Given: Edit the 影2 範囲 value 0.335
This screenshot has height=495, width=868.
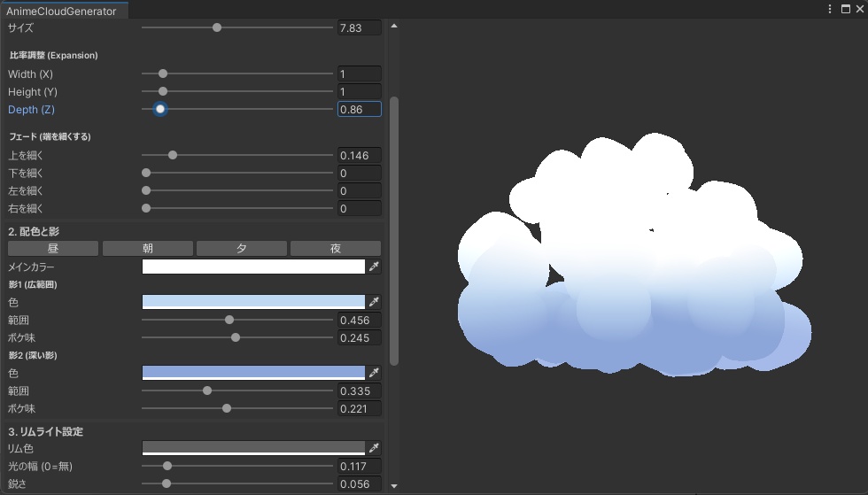Looking at the screenshot, I should (x=360, y=391).
